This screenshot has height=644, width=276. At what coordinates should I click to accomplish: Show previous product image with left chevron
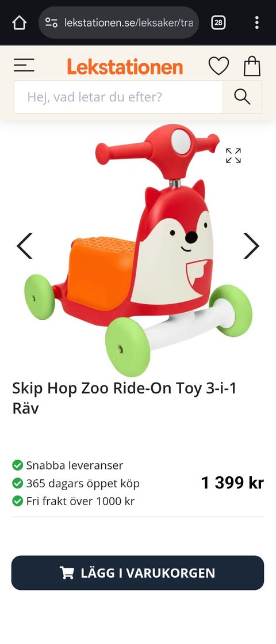[24, 246]
